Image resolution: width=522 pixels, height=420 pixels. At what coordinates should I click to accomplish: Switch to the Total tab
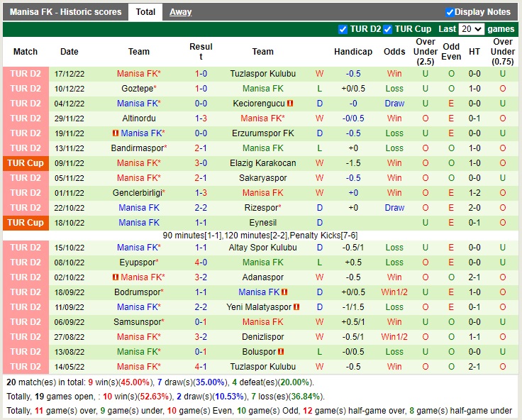click(145, 12)
